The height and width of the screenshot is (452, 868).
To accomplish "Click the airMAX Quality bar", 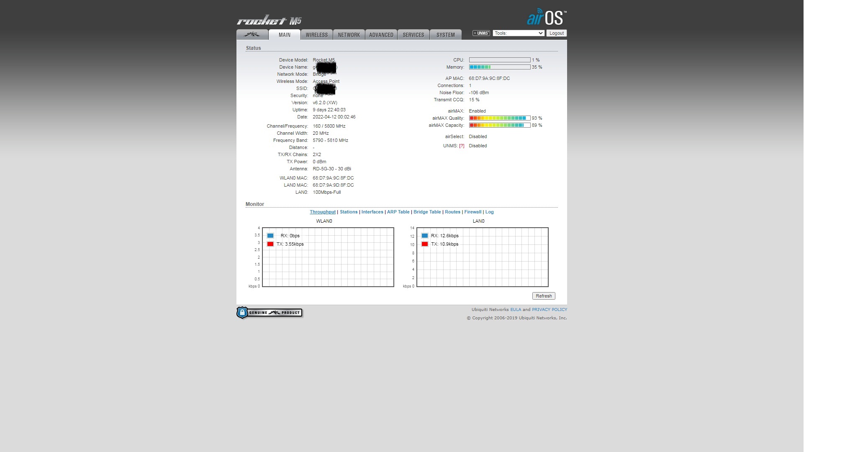I will click(x=500, y=118).
